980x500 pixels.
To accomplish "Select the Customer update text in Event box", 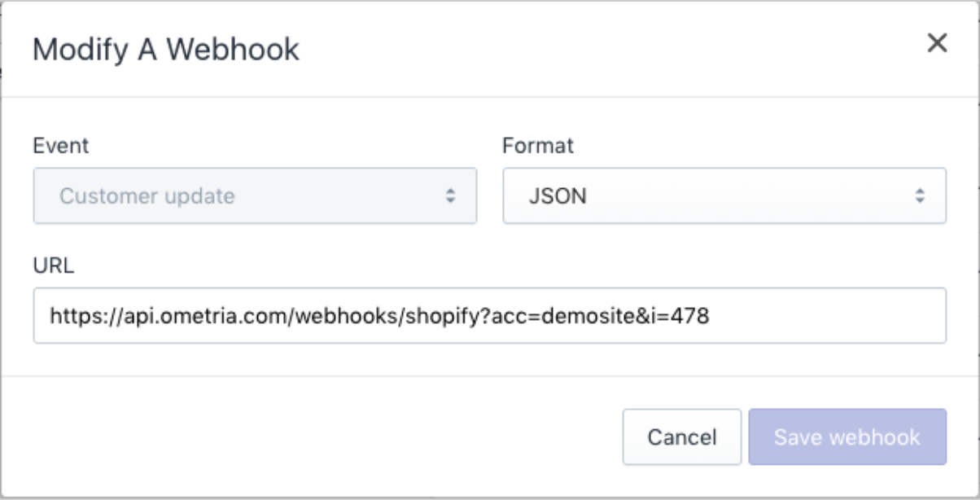I will (147, 195).
